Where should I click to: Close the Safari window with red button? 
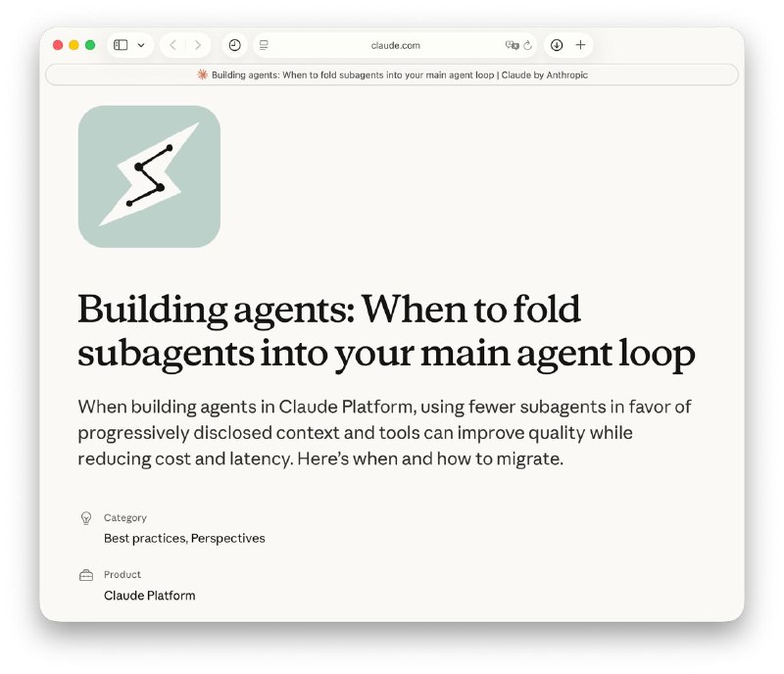click(58, 45)
